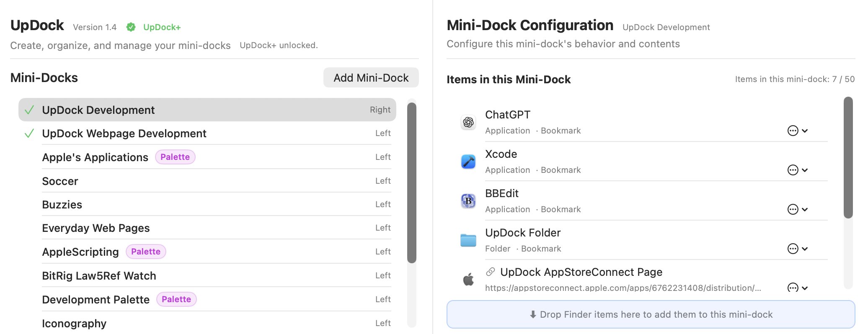Image resolution: width=868 pixels, height=334 pixels.
Task: Click the UpDock+ unlocked status text
Action: [279, 45]
